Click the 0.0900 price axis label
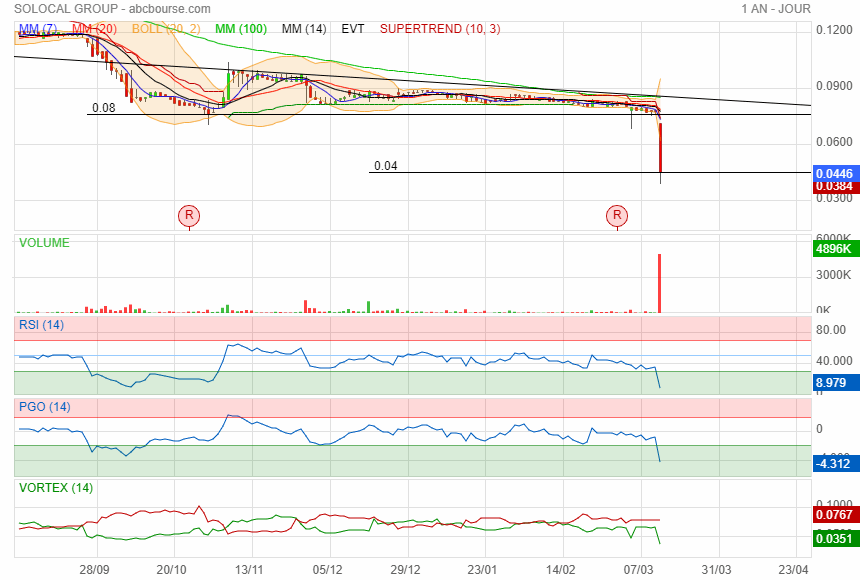Viewport: 860px width, 580px height. [x=834, y=86]
